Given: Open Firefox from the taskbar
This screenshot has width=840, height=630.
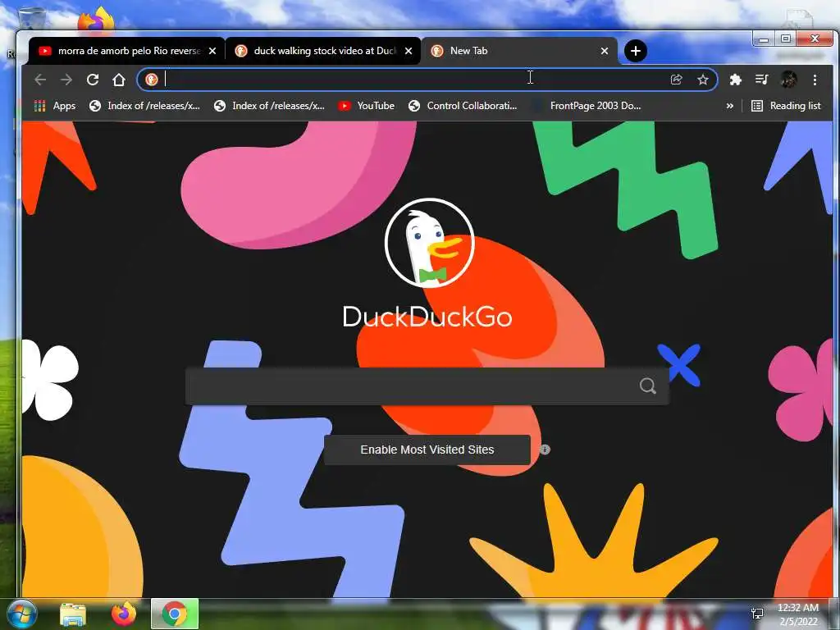Looking at the screenshot, I should tap(124, 614).
